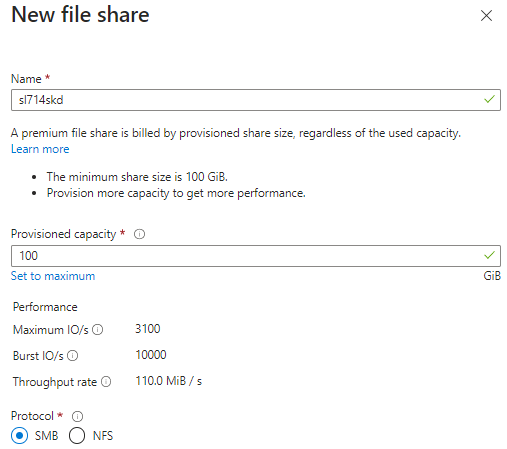Open the Learn more link
This screenshot has width=507, height=449.
40,149
